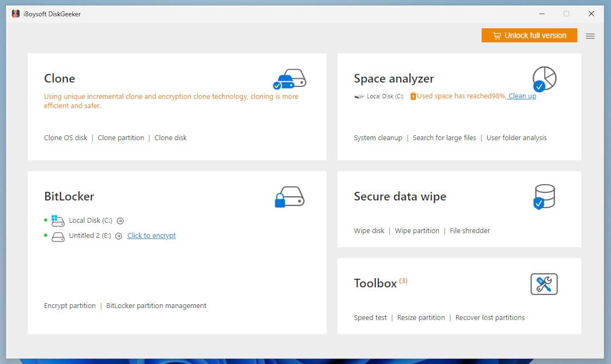Image resolution: width=611 pixels, height=364 pixels.
Task: Click the Secure data wipe heading
Action: click(x=400, y=197)
